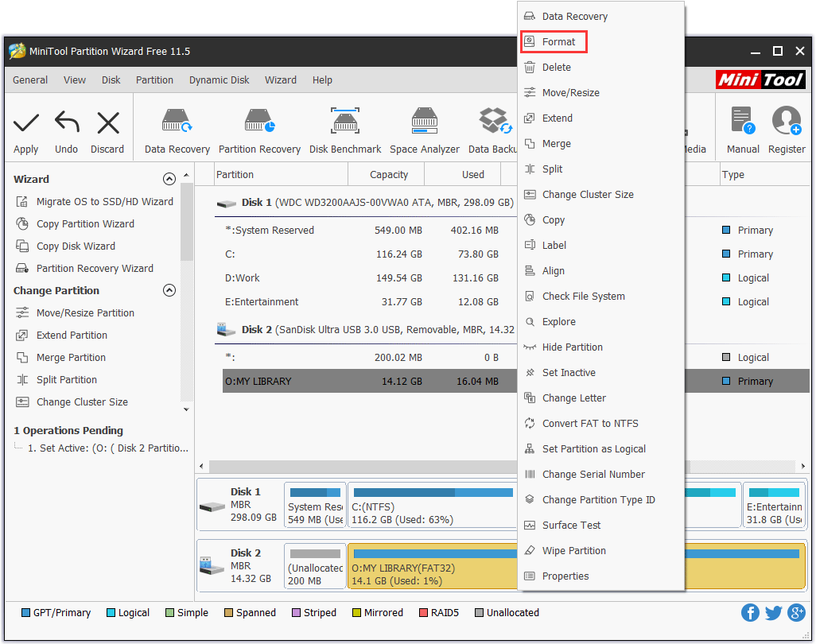Select O:MY LIBRARY partition row
The width and height of the screenshot is (816, 644).
(x=370, y=382)
